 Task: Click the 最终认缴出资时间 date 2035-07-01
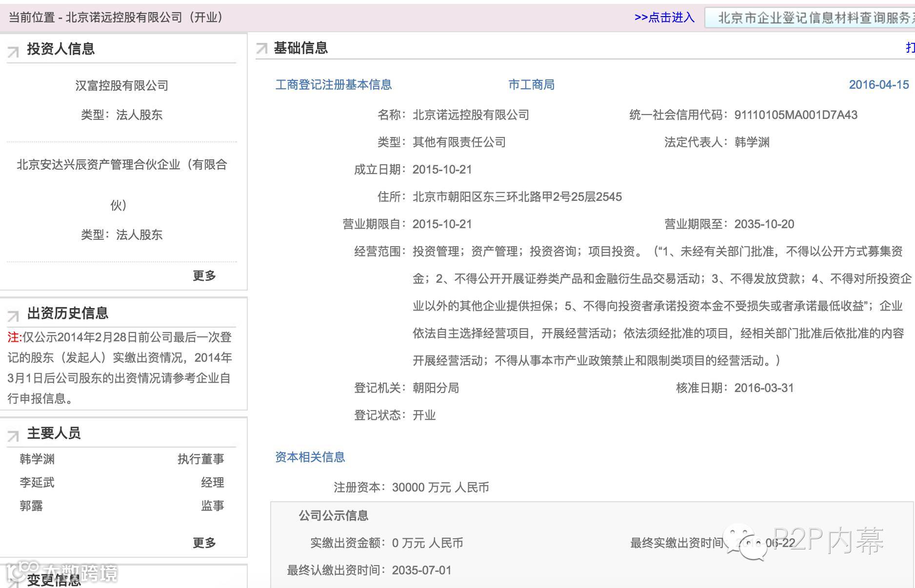(422, 570)
